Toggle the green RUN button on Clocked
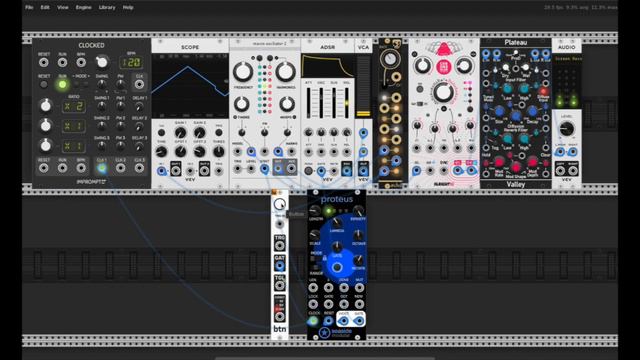The image size is (640, 360). (x=62, y=84)
